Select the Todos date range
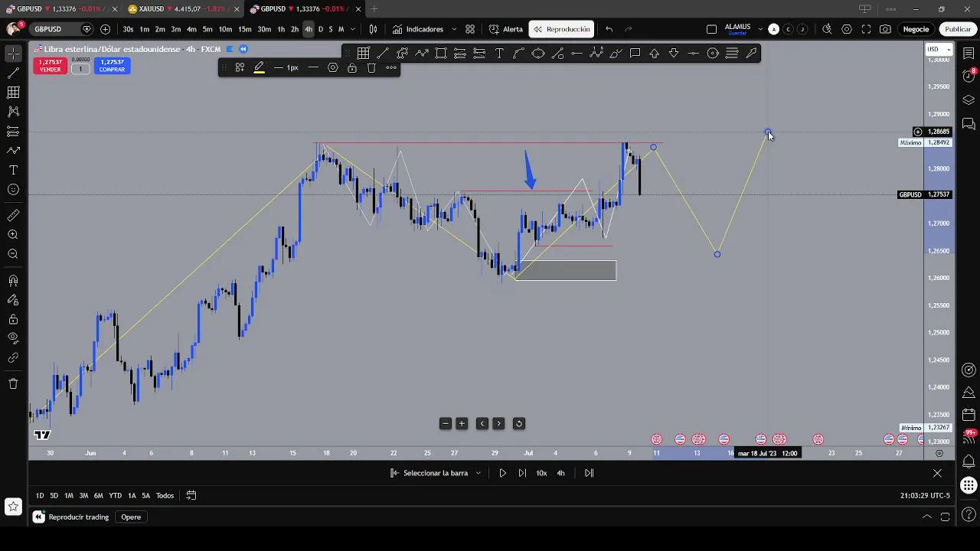The height and width of the screenshot is (551, 980). point(165,495)
